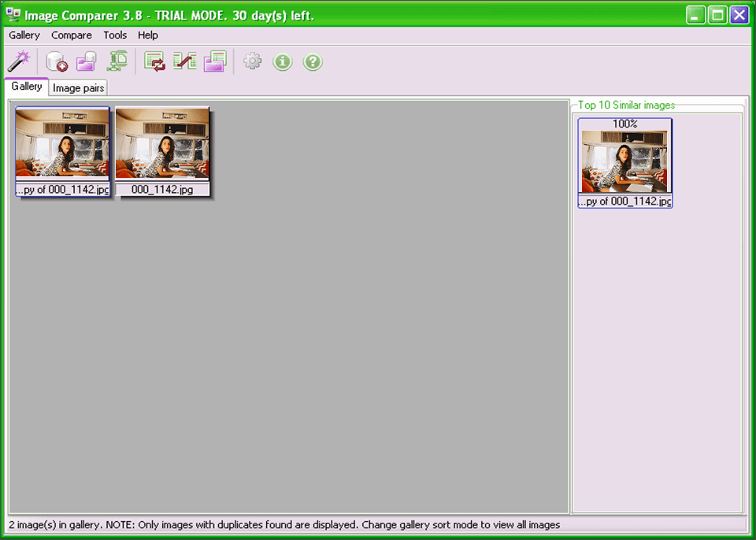
Task: Click the green info about icon
Action: tap(283, 61)
